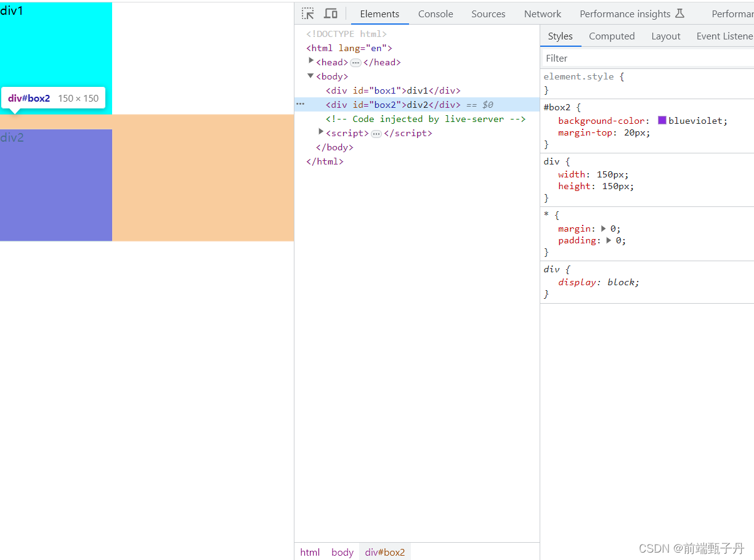The image size is (754, 560).
Task: Select the html breadcrumb item
Action: pyautogui.click(x=310, y=552)
